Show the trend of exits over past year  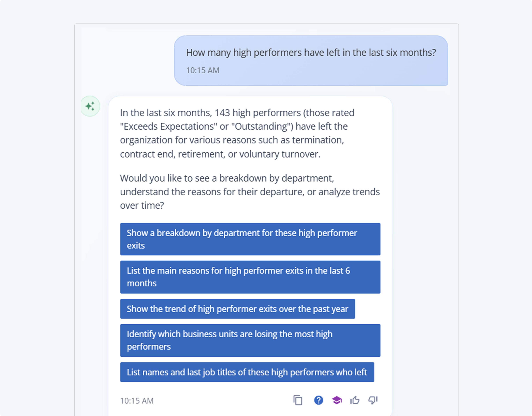pyautogui.click(x=237, y=309)
